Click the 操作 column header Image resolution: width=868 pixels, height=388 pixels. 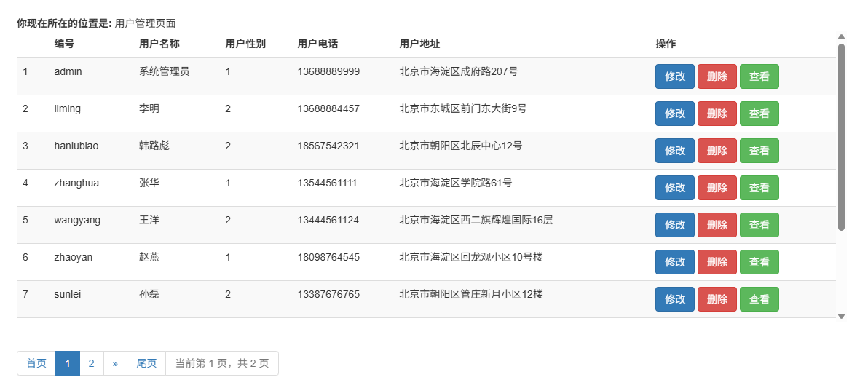666,44
